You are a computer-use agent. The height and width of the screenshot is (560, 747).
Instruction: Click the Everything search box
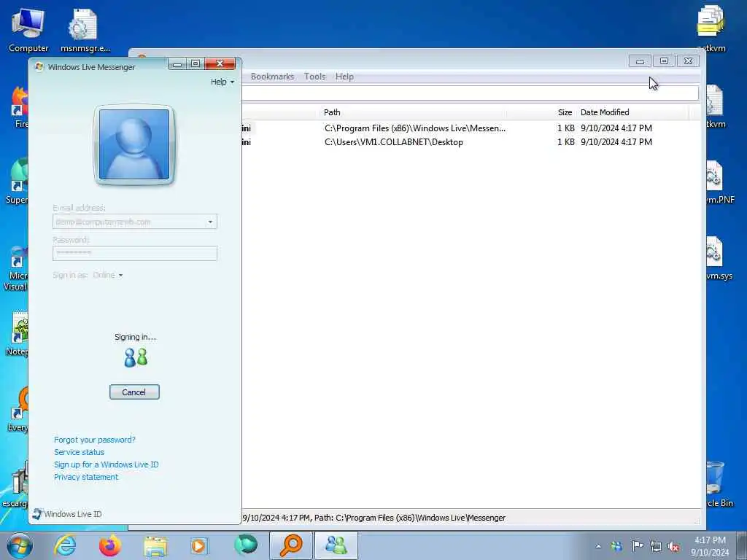coord(471,93)
